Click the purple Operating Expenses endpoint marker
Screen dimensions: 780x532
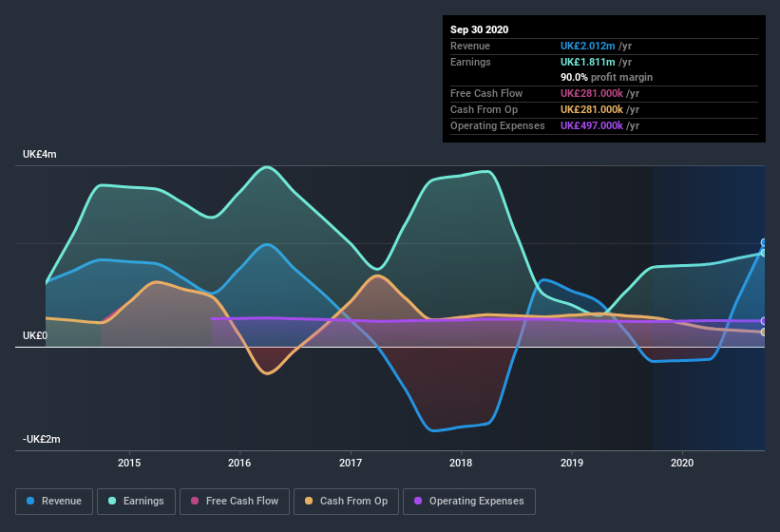(x=763, y=321)
